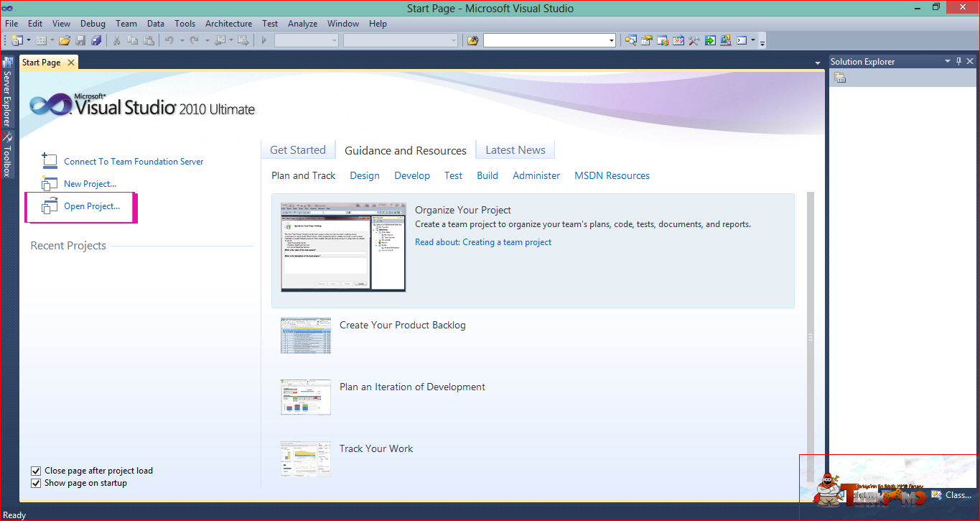980x521 pixels.
Task: Click the Find in Files toolbar icon
Action: pos(472,40)
